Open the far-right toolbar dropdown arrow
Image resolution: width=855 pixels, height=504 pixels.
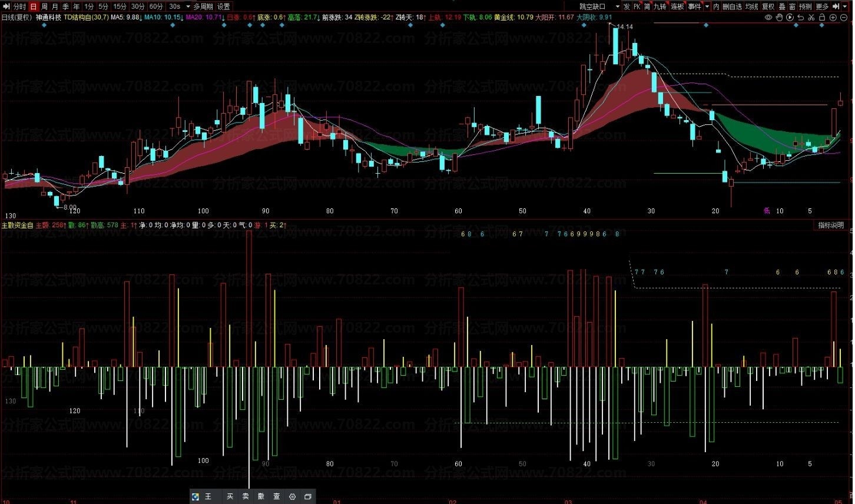click(844, 6)
